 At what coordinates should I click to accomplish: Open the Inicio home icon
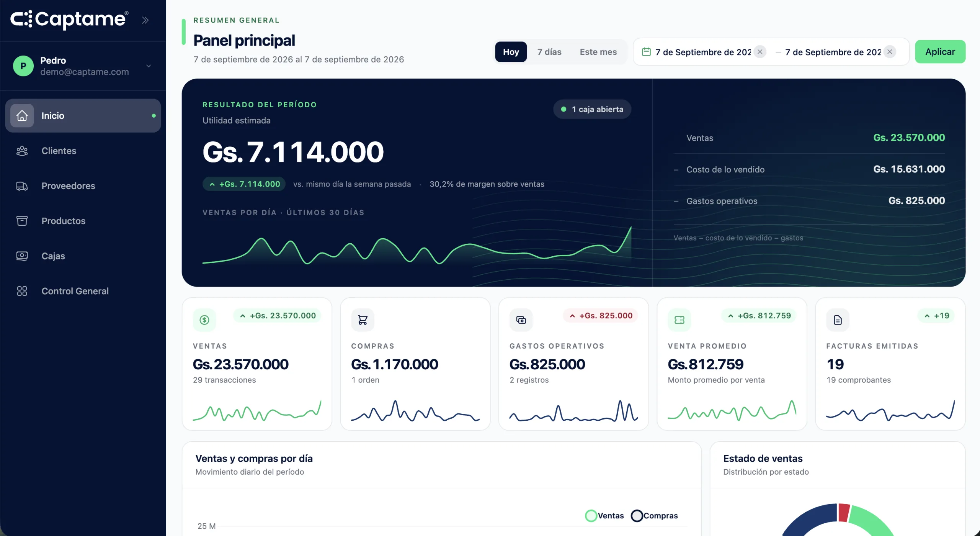coord(22,116)
